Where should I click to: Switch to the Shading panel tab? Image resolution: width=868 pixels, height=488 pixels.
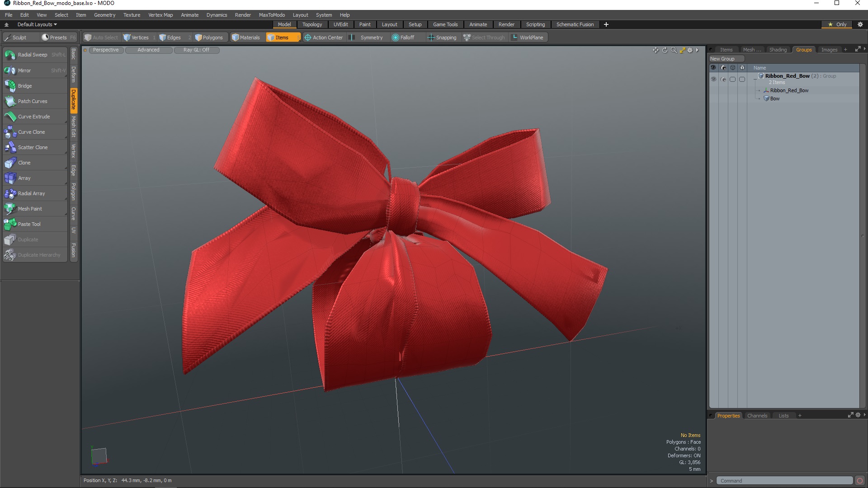click(x=778, y=49)
